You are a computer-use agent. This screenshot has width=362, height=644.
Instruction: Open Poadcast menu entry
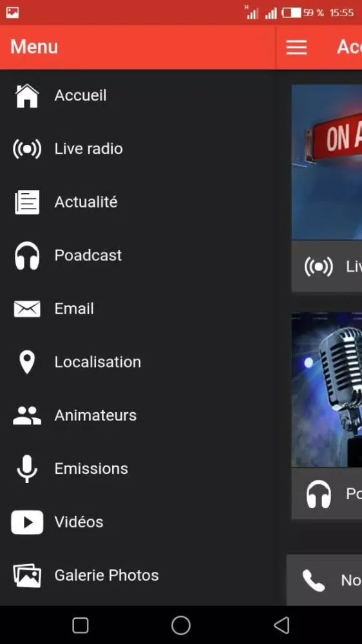tap(138, 256)
